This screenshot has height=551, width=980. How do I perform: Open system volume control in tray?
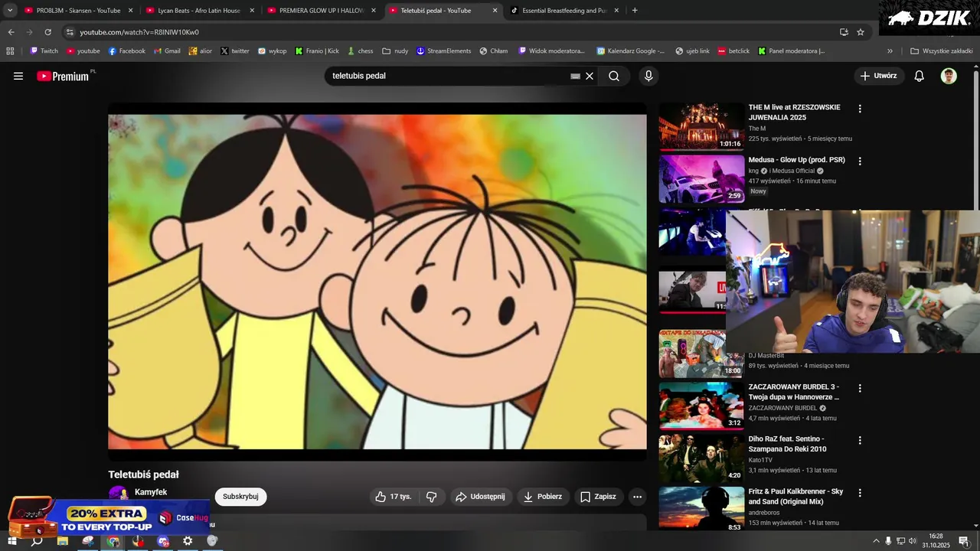913,541
